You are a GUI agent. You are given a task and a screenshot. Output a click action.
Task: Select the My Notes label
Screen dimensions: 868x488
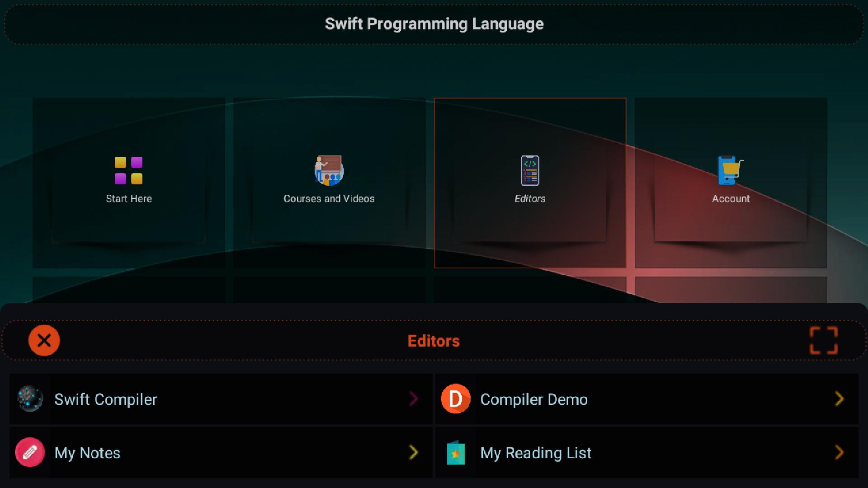pos(87,453)
